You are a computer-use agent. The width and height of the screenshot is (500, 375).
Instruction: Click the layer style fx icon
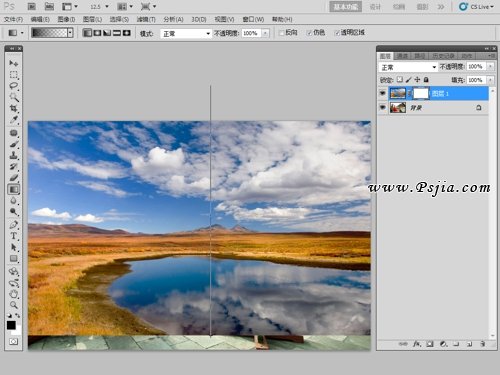pos(417,344)
